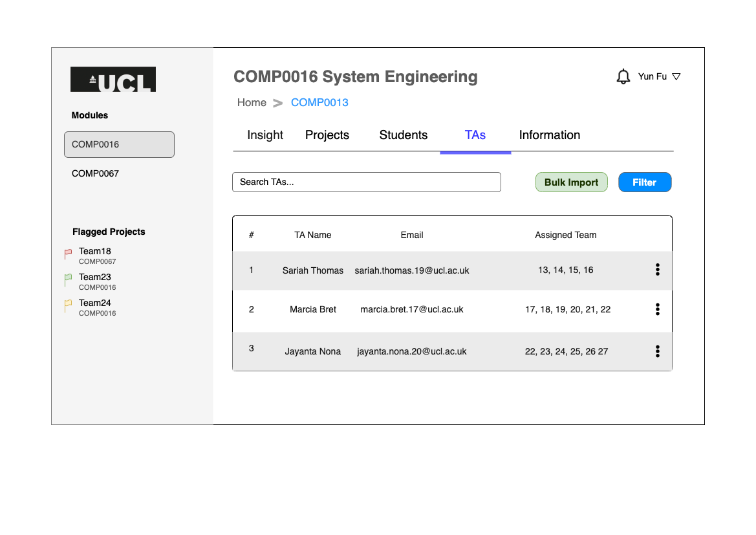The width and height of the screenshot is (756, 535).
Task: Select the COMP0016 module in the sidebar
Action: coord(119,145)
